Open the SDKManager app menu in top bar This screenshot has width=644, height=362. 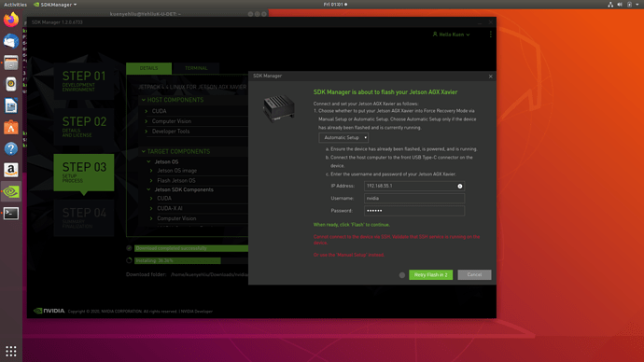point(55,5)
